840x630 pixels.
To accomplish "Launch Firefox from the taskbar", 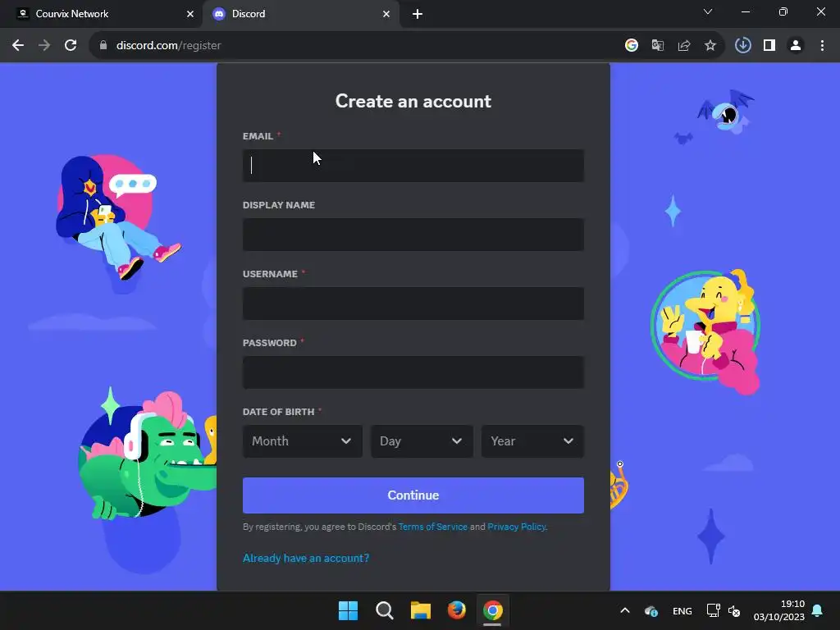I will (456, 610).
